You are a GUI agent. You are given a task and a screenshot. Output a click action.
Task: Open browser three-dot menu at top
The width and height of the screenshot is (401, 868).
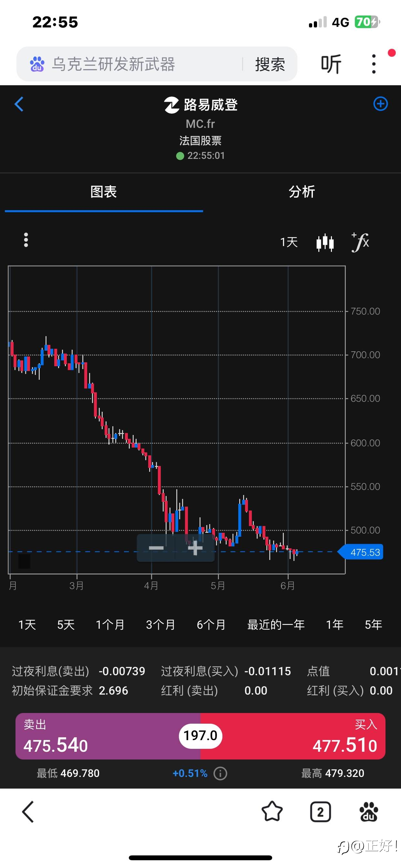373,64
